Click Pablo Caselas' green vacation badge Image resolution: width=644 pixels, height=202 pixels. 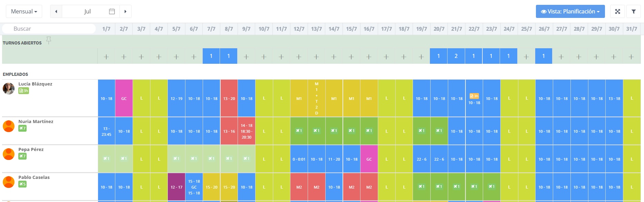pyautogui.click(x=22, y=184)
